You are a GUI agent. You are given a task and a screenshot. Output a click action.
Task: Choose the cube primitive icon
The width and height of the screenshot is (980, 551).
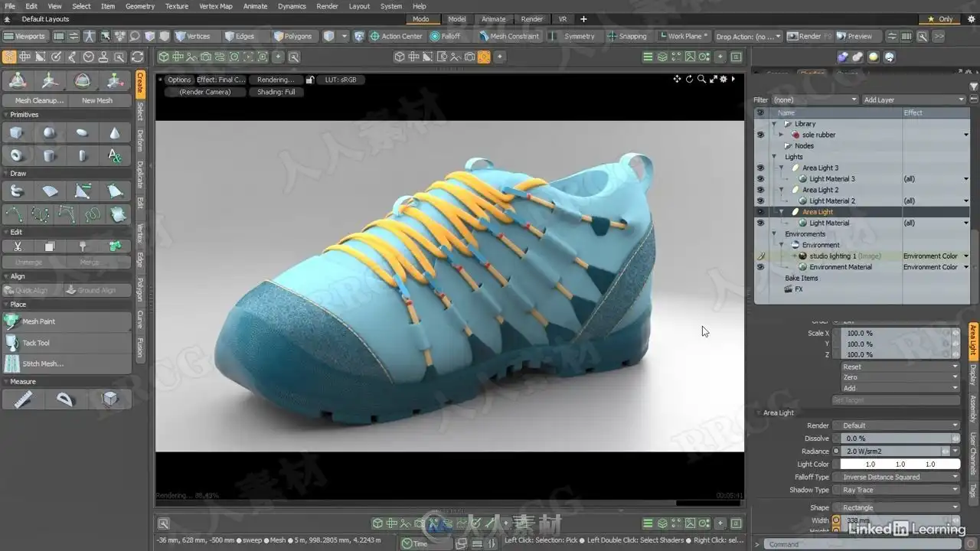tap(16, 133)
